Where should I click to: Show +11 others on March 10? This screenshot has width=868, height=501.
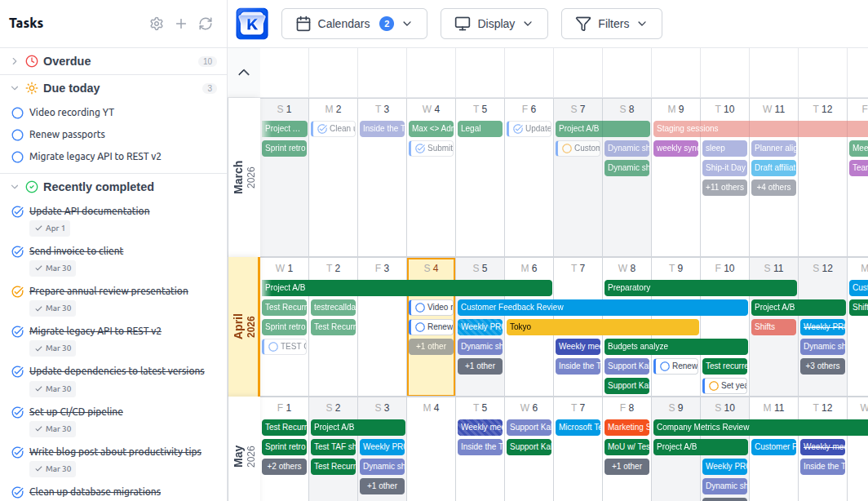724,187
